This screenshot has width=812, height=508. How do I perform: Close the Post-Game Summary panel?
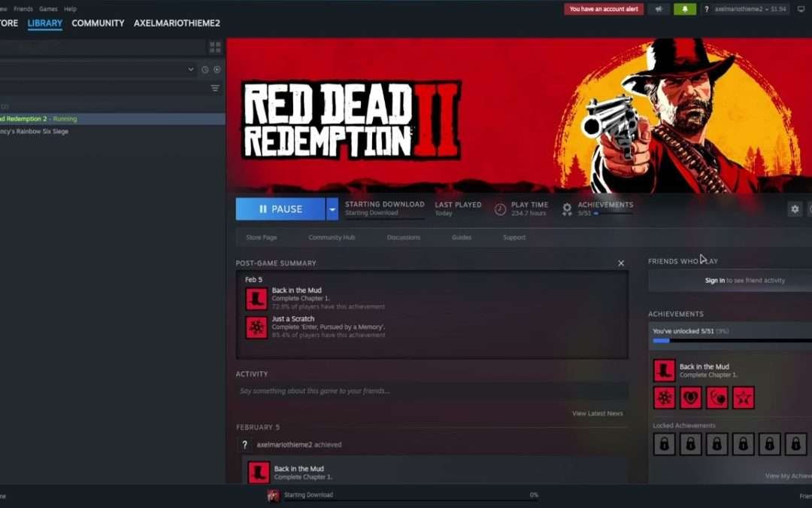coord(621,263)
